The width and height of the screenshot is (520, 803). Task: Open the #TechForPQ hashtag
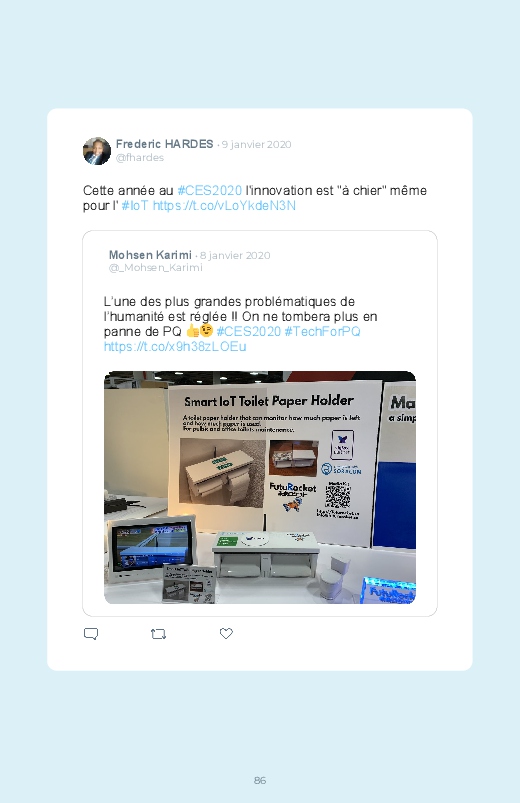click(x=322, y=331)
